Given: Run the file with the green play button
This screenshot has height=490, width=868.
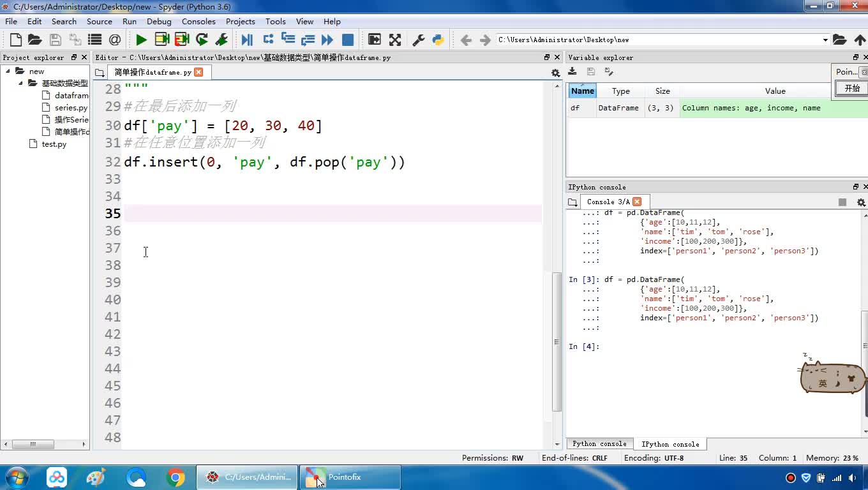Looking at the screenshot, I should (x=141, y=40).
